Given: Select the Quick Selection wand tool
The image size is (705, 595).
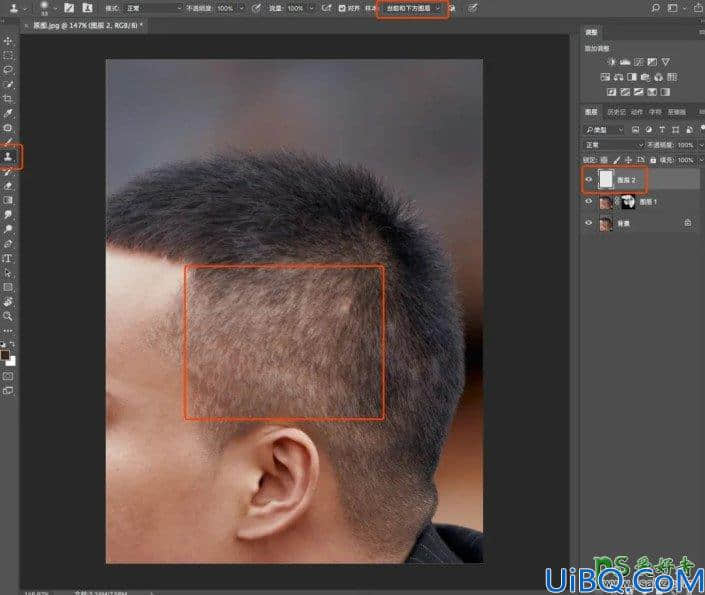Looking at the screenshot, I should (x=8, y=84).
